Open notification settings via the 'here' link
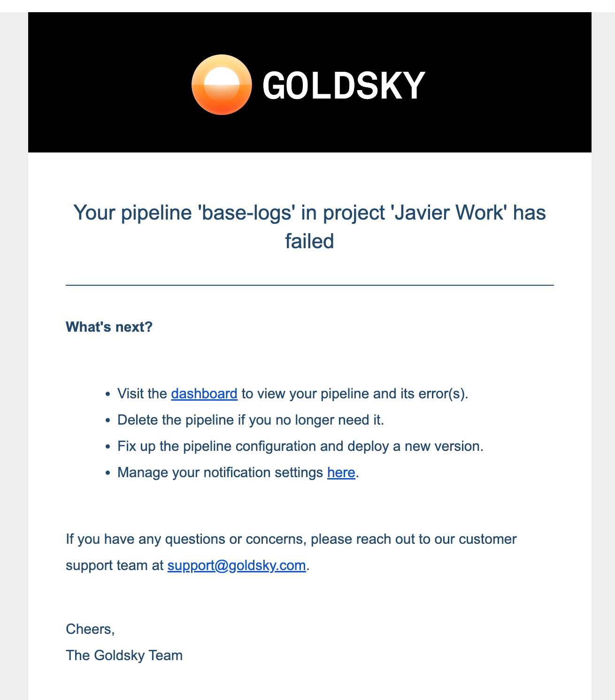The width and height of the screenshot is (615, 700). (341, 472)
